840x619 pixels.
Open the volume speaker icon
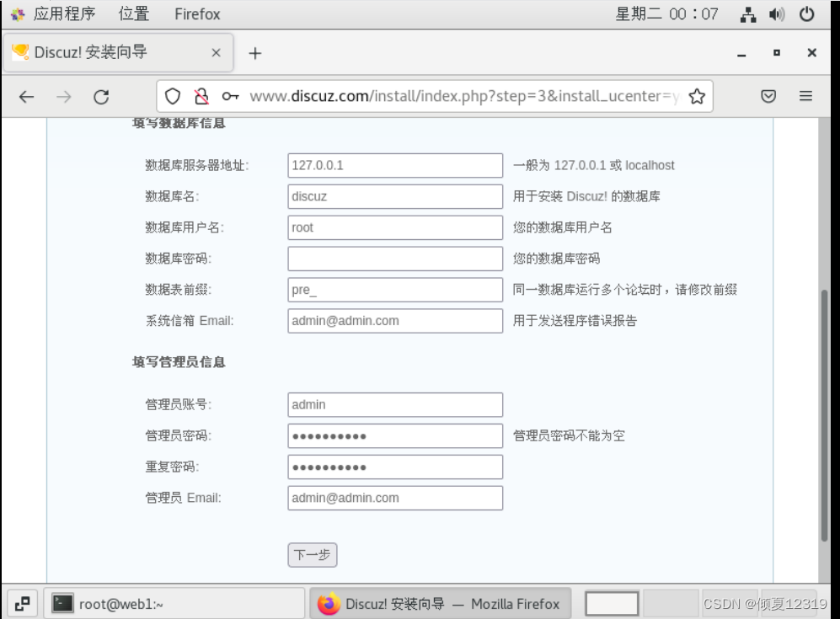[x=776, y=14]
